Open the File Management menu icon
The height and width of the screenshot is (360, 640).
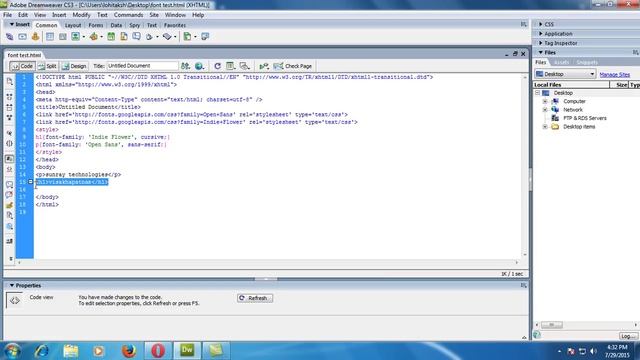click(185, 66)
